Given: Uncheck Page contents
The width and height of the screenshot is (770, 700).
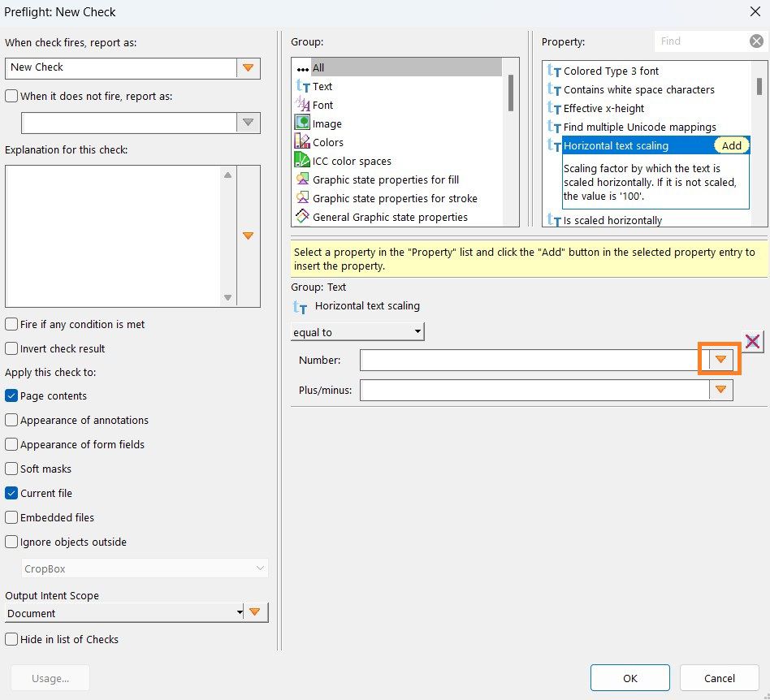Looking at the screenshot, I should 11,395.
